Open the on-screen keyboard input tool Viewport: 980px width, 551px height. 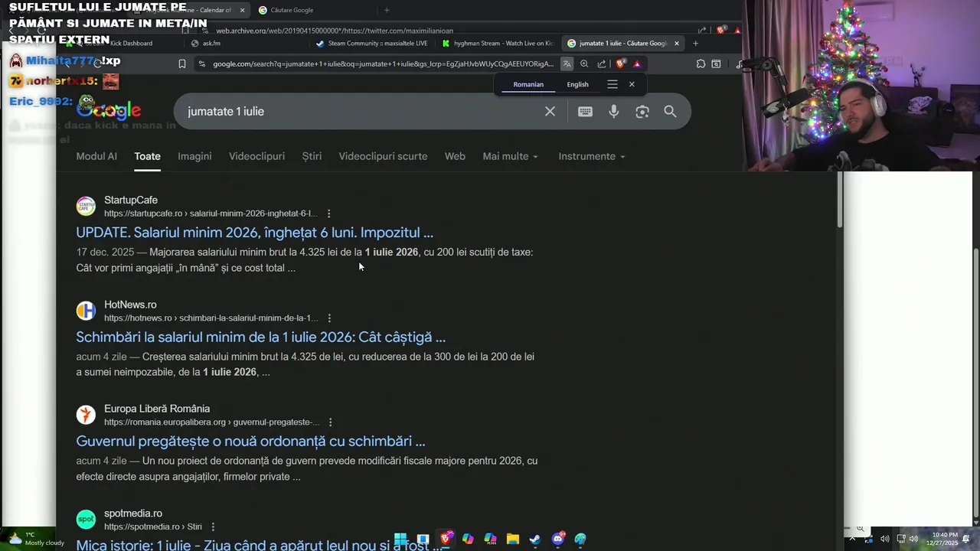click(x=585, y=112)
